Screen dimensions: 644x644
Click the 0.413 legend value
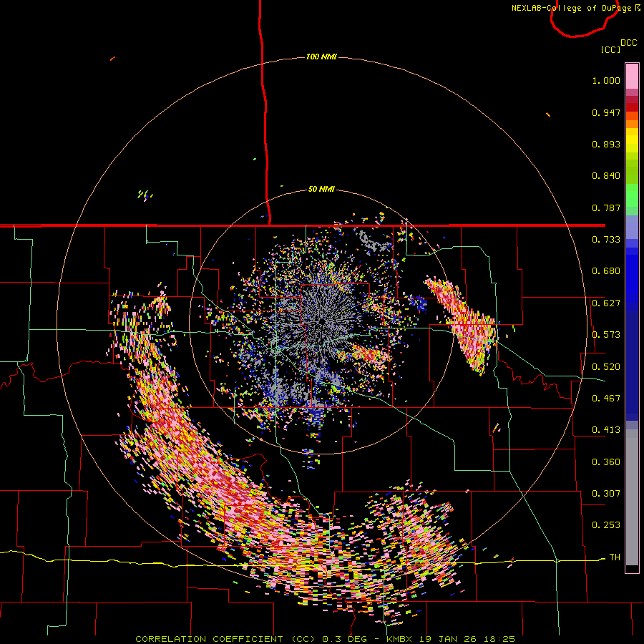click(606, 430)
